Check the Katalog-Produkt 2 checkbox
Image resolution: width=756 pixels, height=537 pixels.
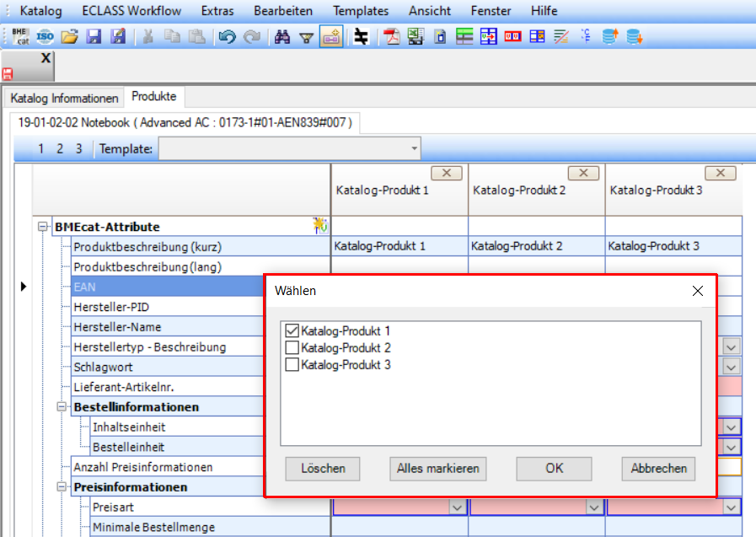click(x=292, y=348)
